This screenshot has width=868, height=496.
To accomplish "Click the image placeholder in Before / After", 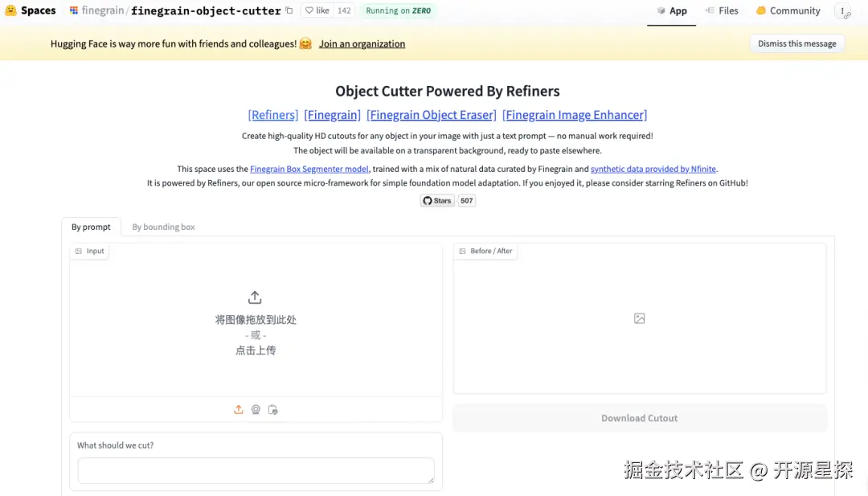I will click(x=640, y=318).
